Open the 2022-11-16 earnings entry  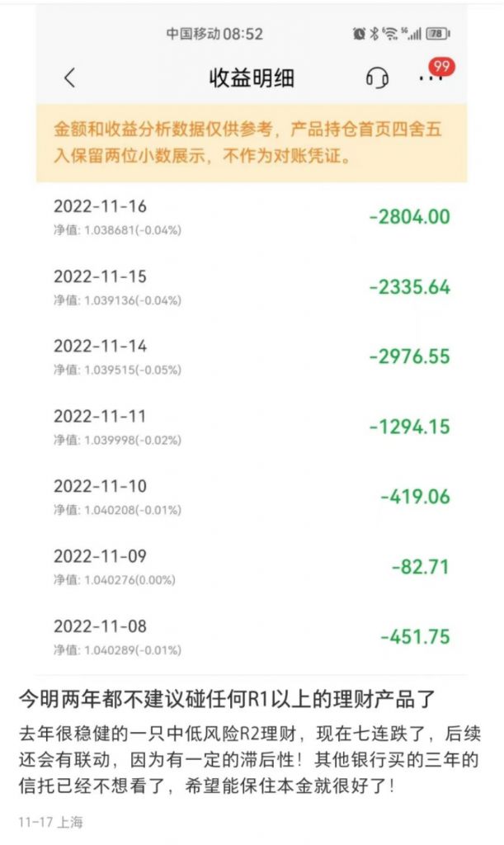click(x=252, y=217)
